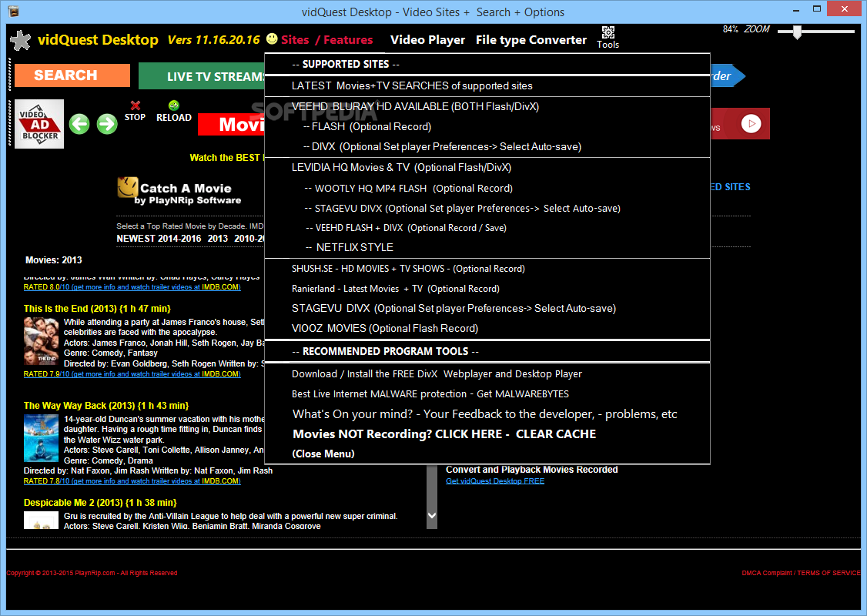The width and height of the screenshot is (867, 616).
Task: Click (Close Menu) entry
Action: click(x=487, y=454)
